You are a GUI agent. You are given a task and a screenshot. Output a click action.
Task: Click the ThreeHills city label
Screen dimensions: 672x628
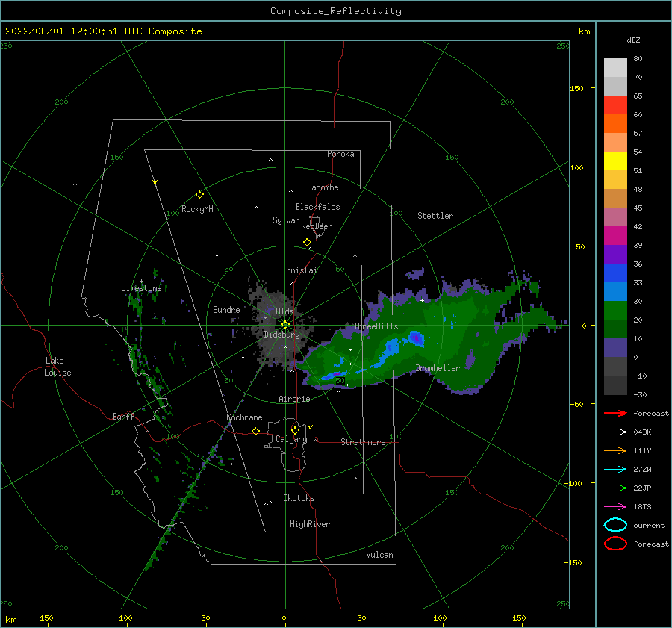376,326
